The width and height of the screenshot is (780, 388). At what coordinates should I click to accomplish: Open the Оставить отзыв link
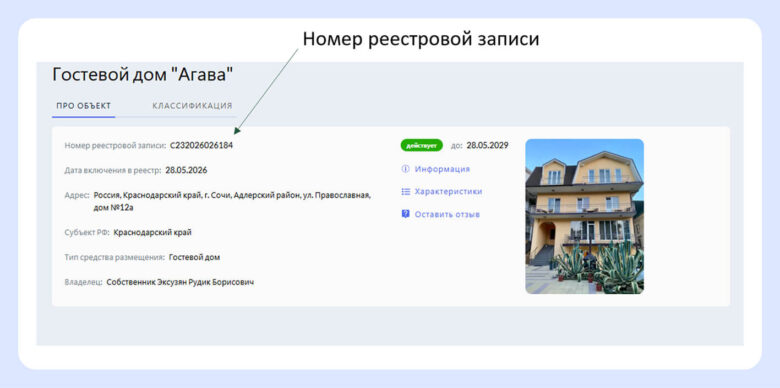447,214
